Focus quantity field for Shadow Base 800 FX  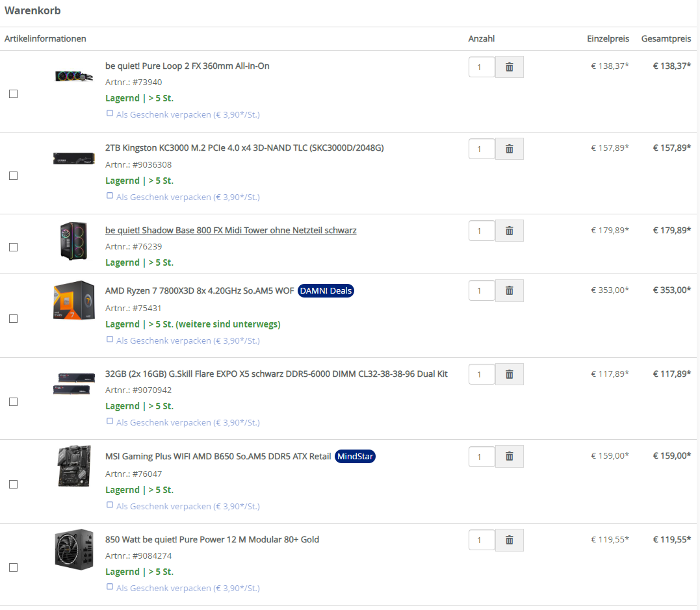click(482, 231)
